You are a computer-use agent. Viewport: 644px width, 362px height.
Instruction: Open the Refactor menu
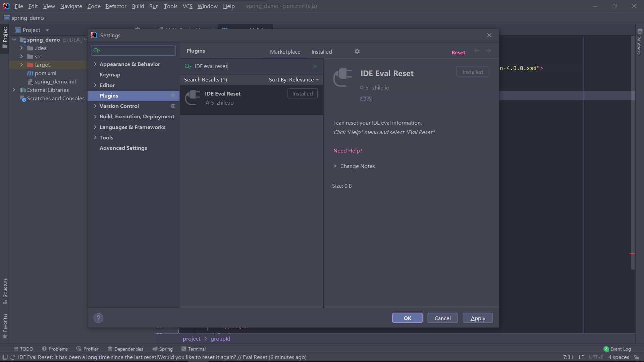click(116, 6)
